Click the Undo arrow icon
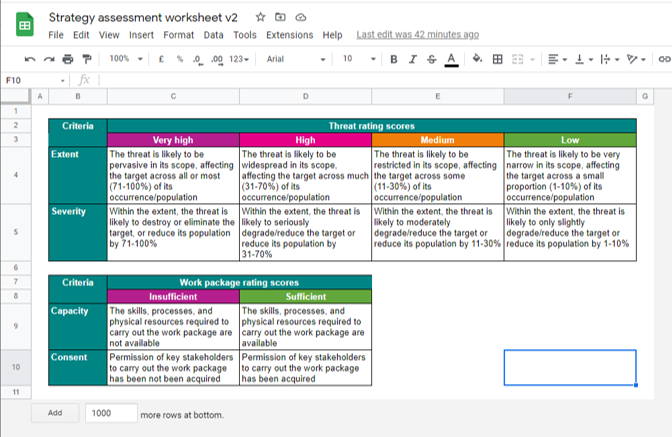The width and height of the screenshot is (672, 437). pos(30,59)
